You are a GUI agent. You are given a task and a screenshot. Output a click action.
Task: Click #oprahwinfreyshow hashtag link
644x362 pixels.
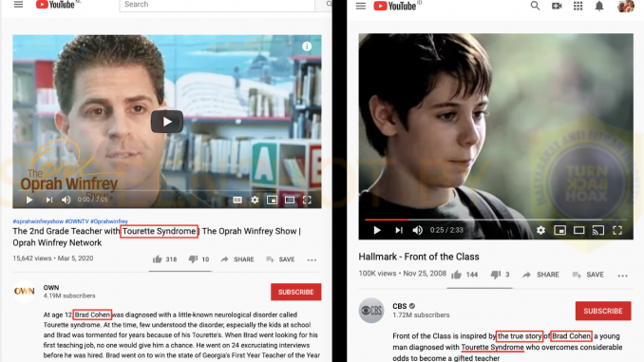38,221
